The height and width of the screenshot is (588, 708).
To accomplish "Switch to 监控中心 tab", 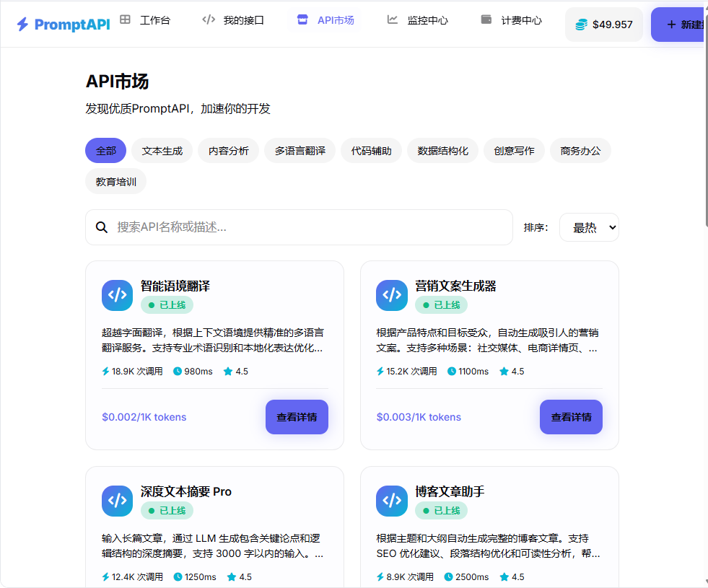I will click(417, 20).
